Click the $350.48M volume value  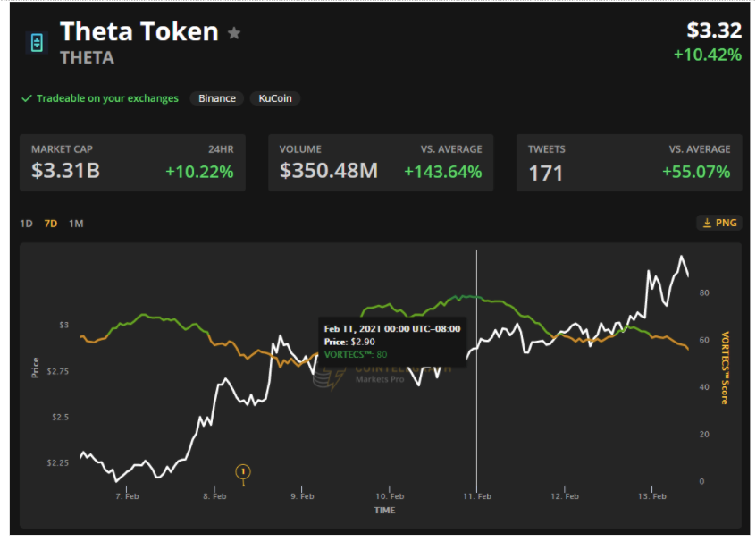pyautogui.click(x=329, y=170)
